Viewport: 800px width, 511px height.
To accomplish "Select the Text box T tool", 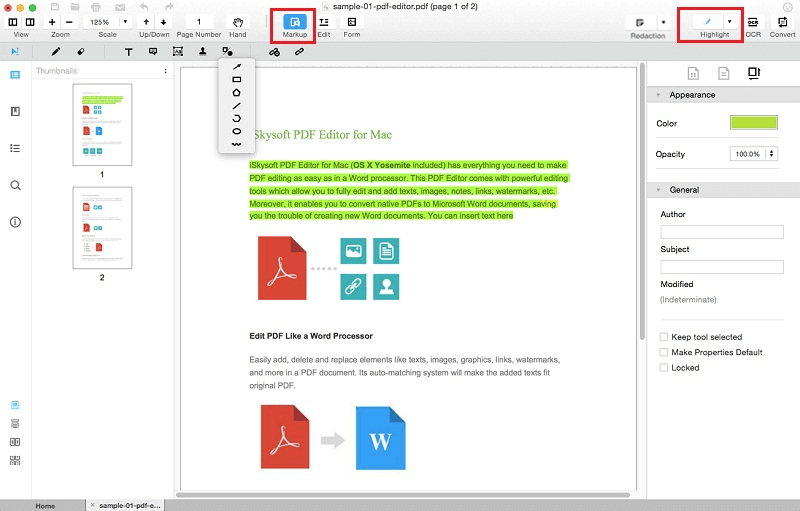I will 129,52.
